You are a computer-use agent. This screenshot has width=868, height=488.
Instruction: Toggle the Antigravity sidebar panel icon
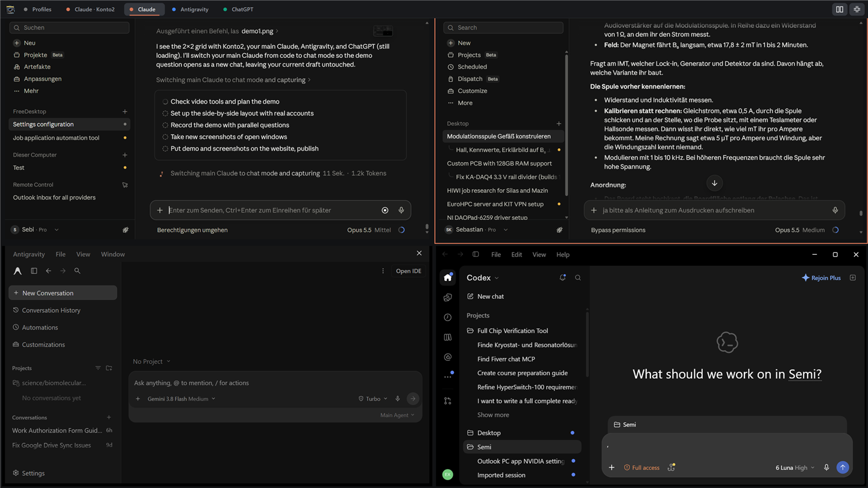34,271
